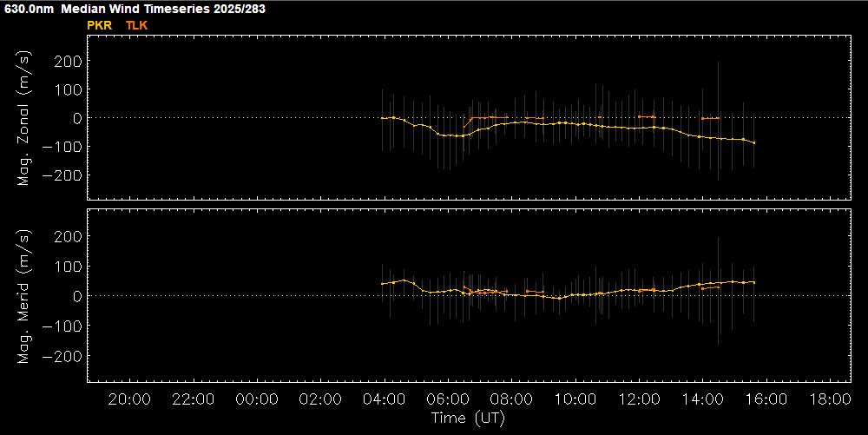Click the 00:00 time tick label
Screen dimensions: 868x435
(x=257, y=399)
